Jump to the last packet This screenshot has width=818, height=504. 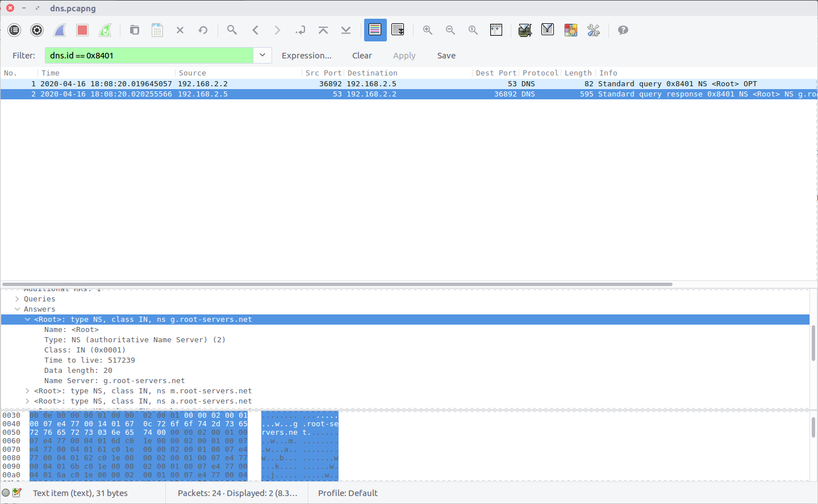[x=346, y=30]
